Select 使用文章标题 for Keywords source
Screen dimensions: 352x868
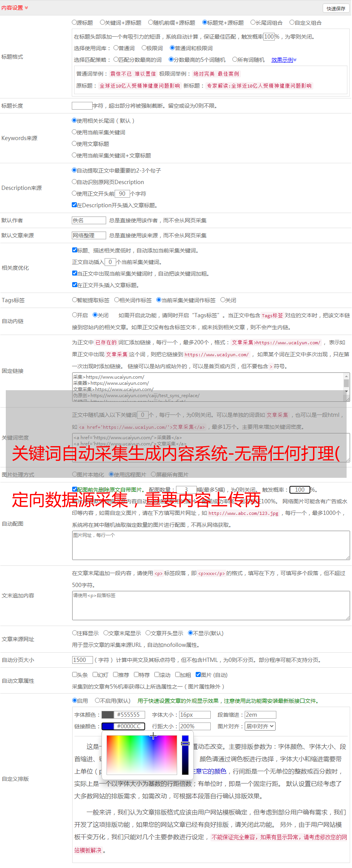[x=74, y=144]
